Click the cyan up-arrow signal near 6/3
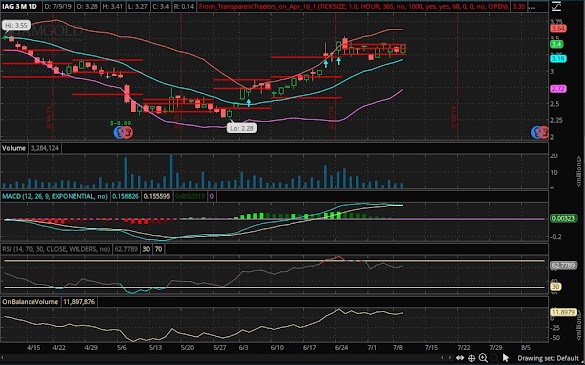This screenshot has height=365, width=585. tap(248, 103)
